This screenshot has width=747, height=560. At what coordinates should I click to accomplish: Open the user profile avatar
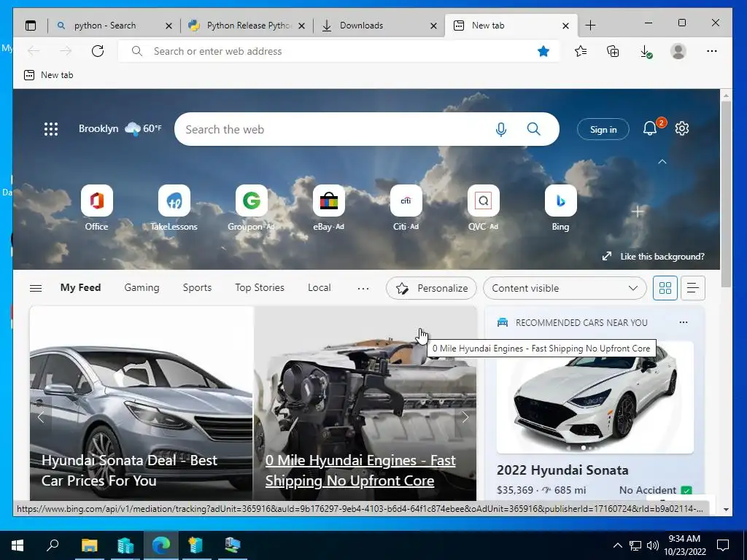point(678,51)
